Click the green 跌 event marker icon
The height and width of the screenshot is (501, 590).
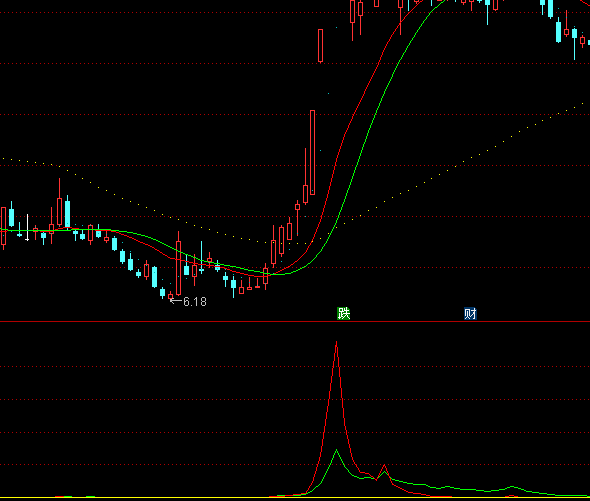click(344, 314)
